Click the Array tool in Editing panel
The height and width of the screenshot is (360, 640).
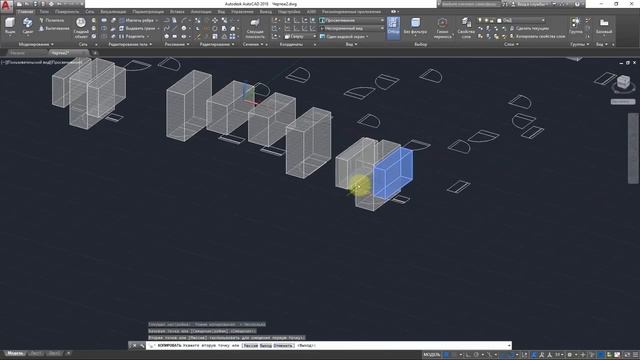(233, 36)
